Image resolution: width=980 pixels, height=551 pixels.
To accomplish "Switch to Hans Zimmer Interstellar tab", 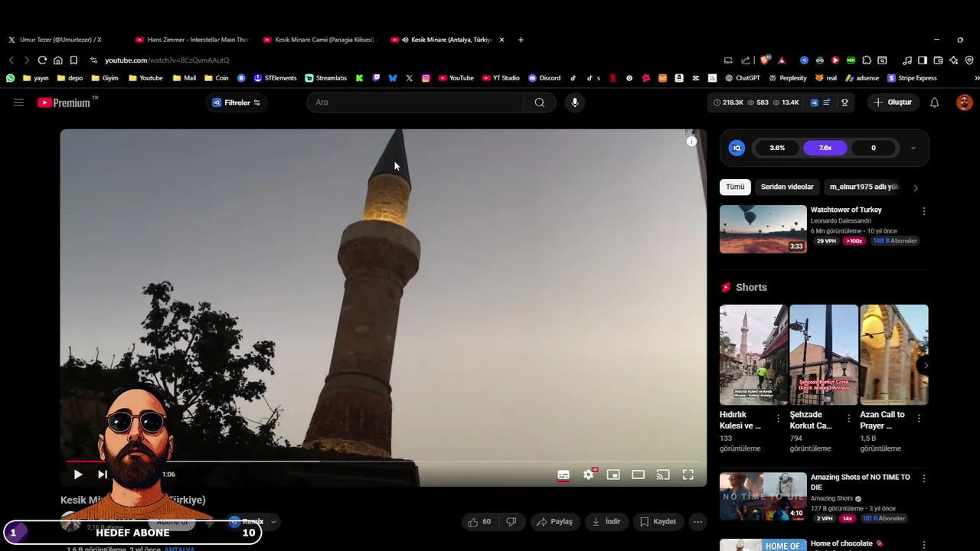I will pyautogui.click(x=191, y=40).
